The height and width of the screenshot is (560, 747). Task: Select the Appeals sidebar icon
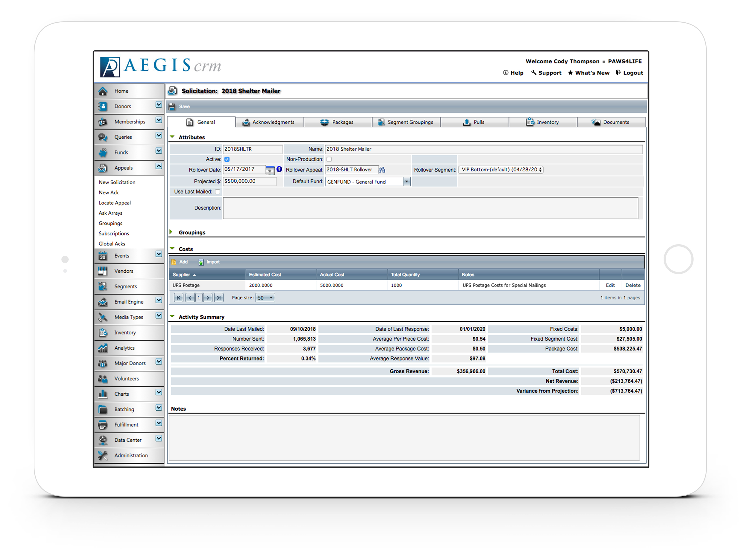pyautogui.click(x=103, y=168)
